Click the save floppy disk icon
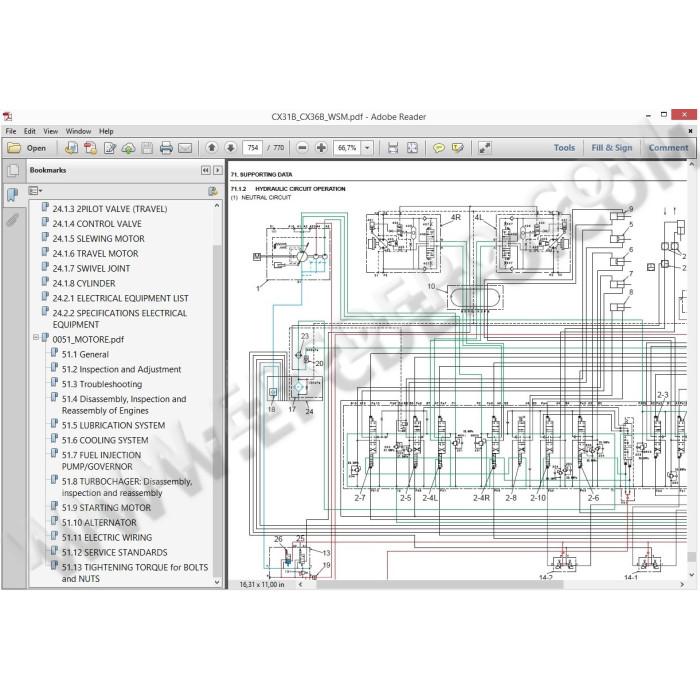This screenshot has width=700, height=700. 147,148
